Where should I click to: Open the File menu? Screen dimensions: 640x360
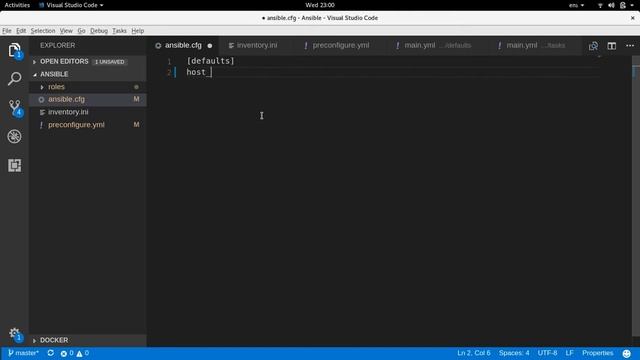pos(7,31)
